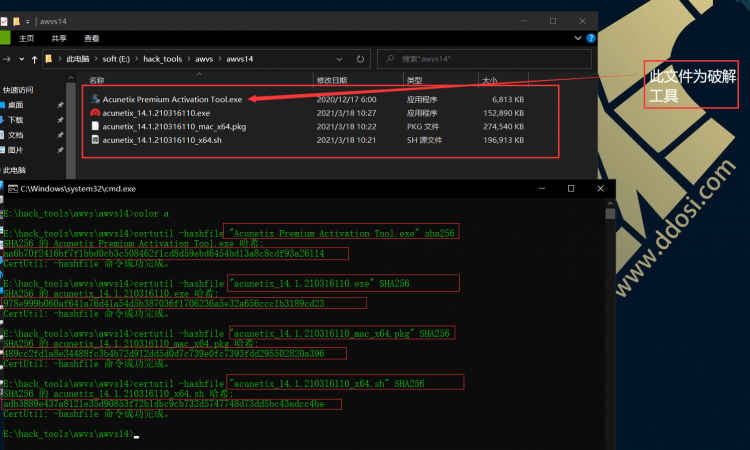Viewport: 750px width, 450px height.
Task: Click the aa6b70f2416b hash line in cmd
Action: [x=164, y=253]
